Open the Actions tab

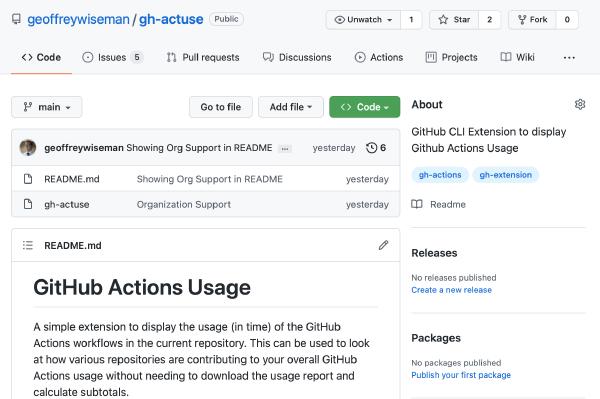[x=379, y=57]
